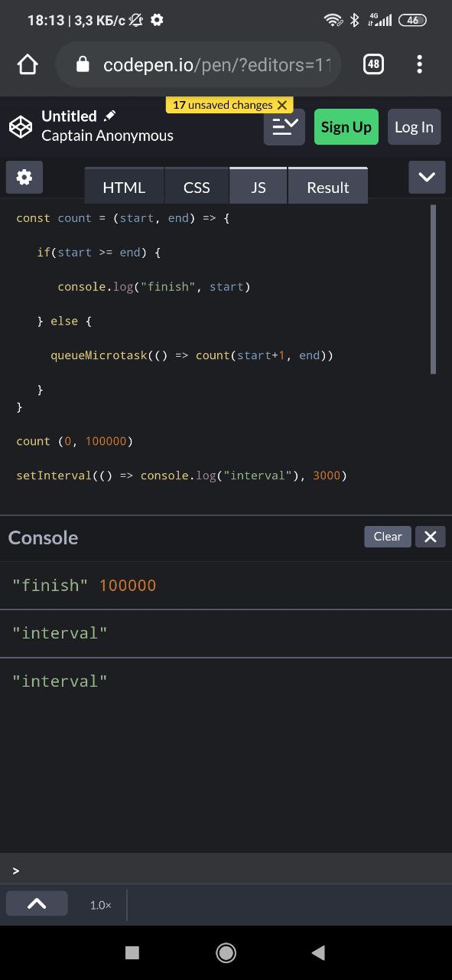Open pen settings gear icon
The width and height of the screenshot is (452, 980).
[x=24, y=177]
